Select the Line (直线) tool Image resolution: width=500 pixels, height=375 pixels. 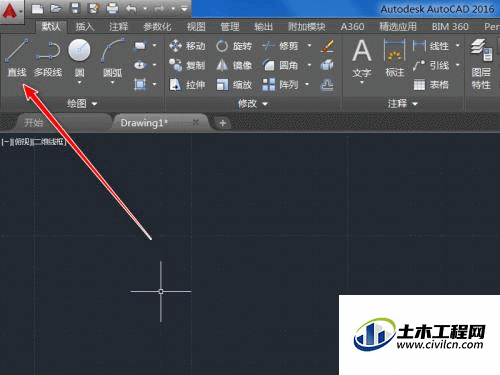17,57
